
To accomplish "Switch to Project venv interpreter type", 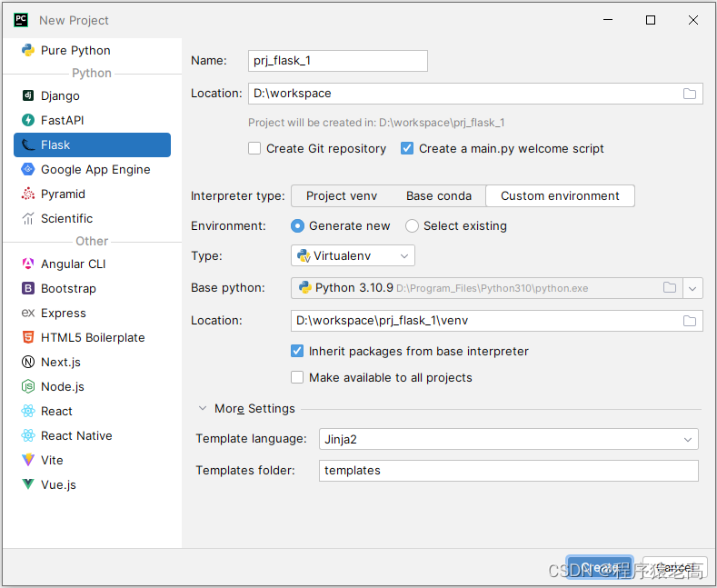I will 342,196.
